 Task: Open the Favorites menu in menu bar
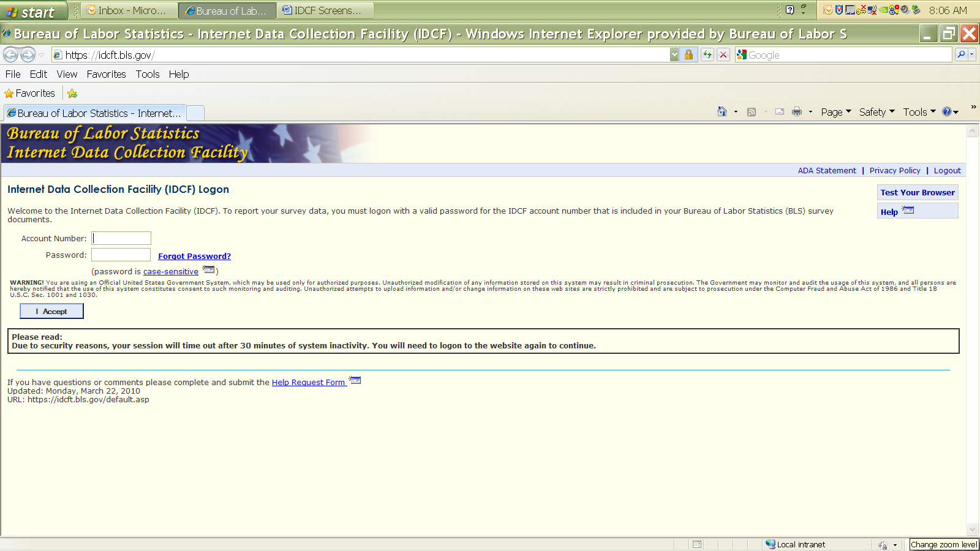coord(106,74)
